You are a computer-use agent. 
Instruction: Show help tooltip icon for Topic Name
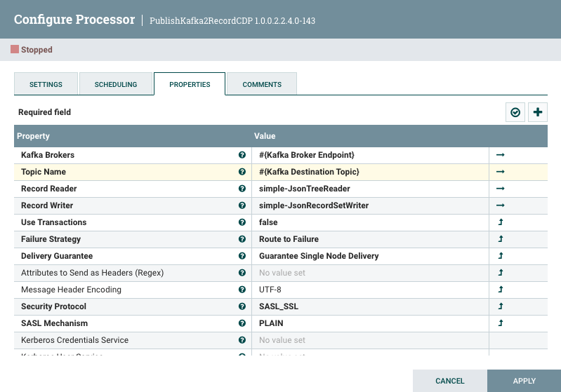click(x=242, y=172)
